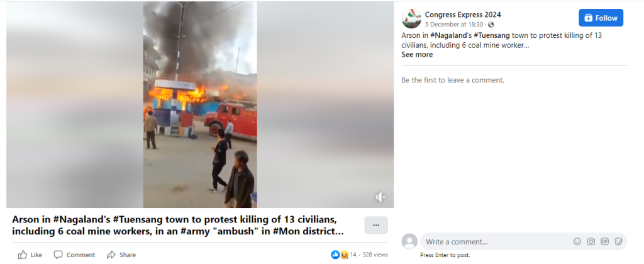View the reactions count of 14
Viewport: 644px width, 264px height.
pyautogui.click(x=353, y=255)
